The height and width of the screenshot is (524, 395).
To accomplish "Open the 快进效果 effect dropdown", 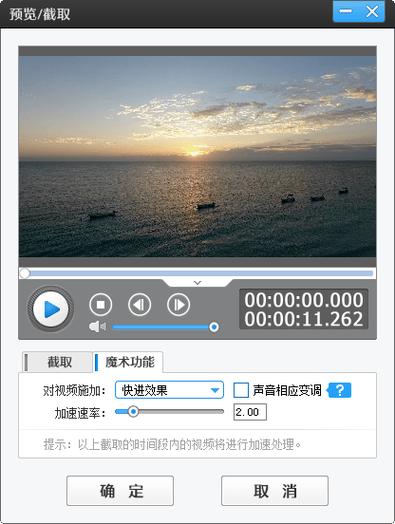I will tap(169, 390).
